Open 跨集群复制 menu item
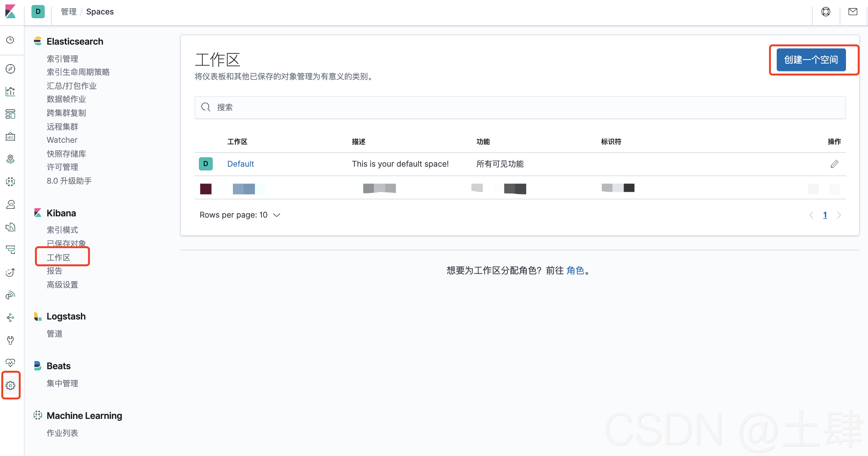 tap(66, 113)
